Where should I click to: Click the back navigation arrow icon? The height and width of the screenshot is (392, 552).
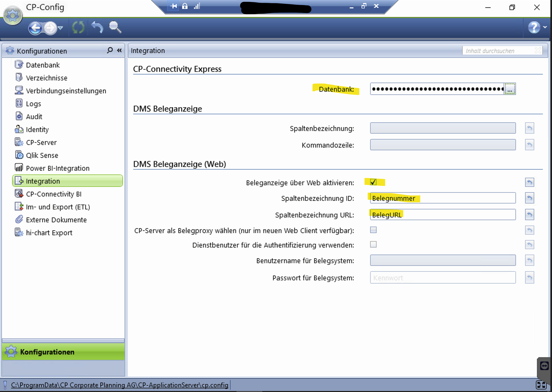(35, 28)
